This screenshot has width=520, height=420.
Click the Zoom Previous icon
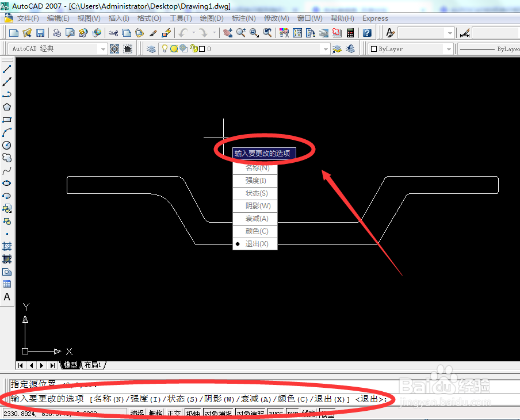(267, 33)
